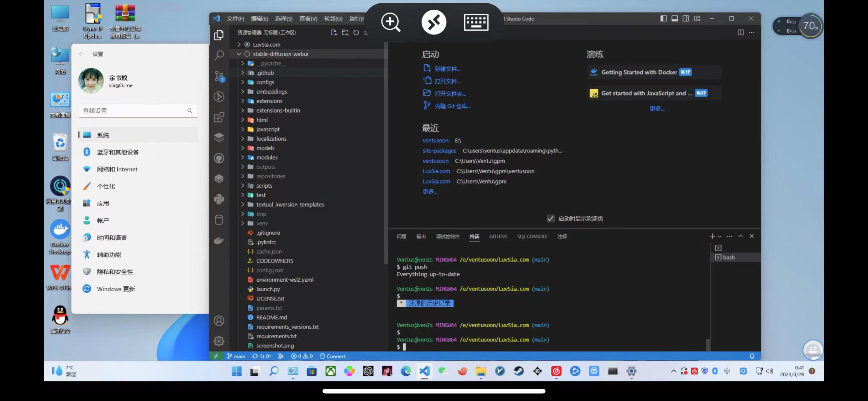868x401 pixels.
Task: Toggle primary side bar visibility
Action: (663, 18)
